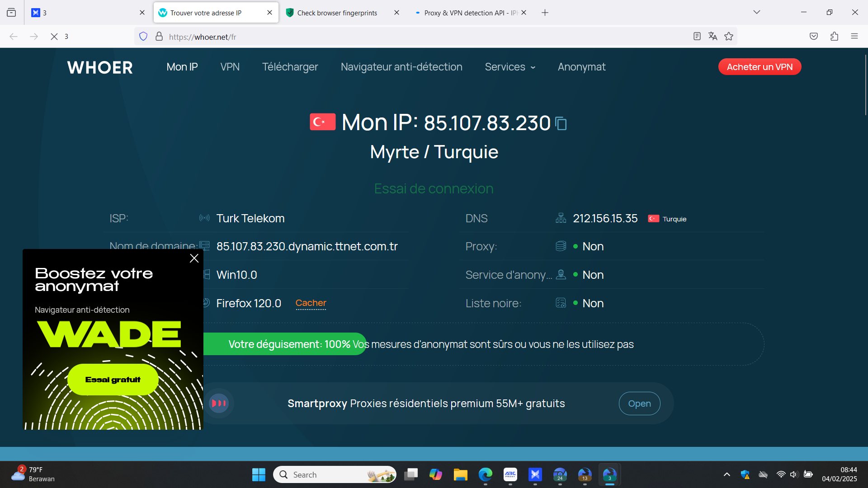This screenshot has width=868, height=488.
Task: Open the Windows Start menu
Action: pos(259,474)
